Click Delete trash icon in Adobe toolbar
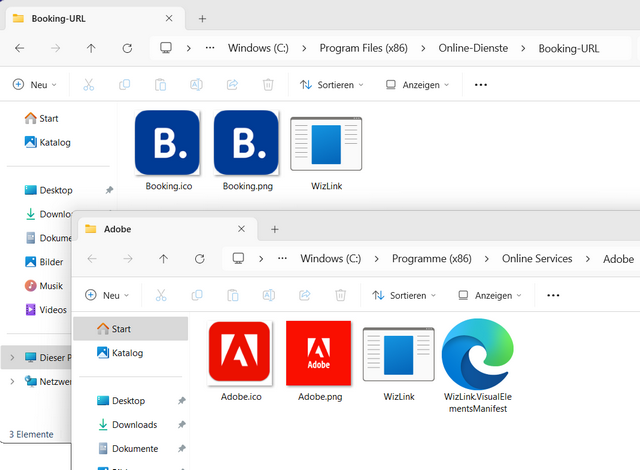This screenshot has width=640, height=470. click(x=340, y=295)
